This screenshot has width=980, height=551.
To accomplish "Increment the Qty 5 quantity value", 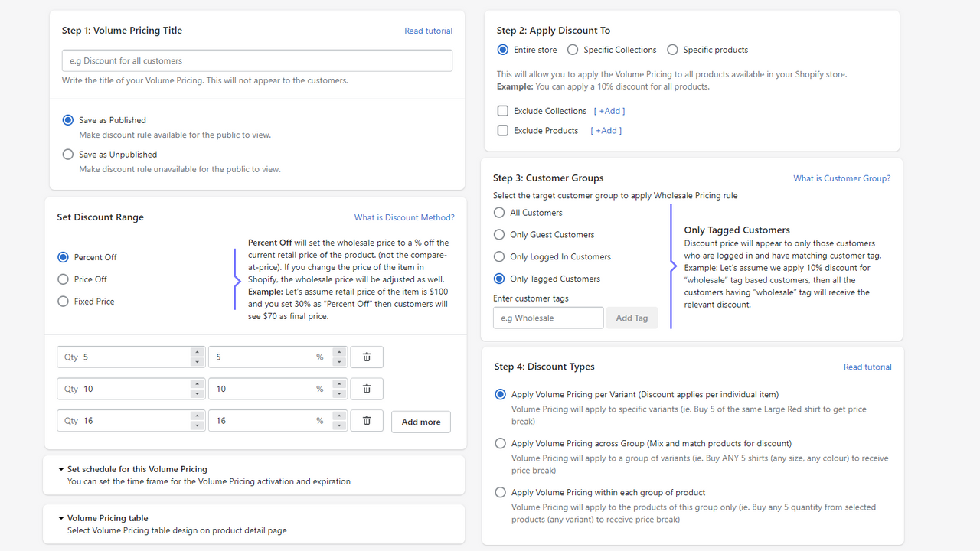I will [x=197, y=352].
